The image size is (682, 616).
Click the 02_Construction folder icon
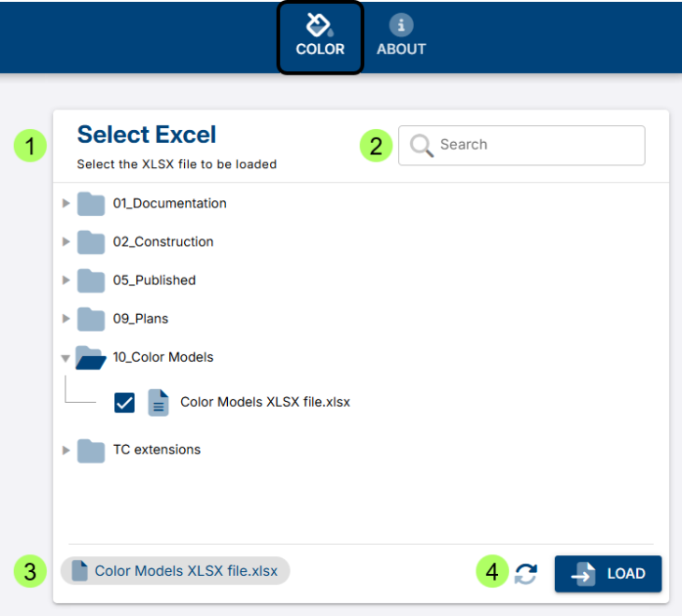tap(91, 242)
